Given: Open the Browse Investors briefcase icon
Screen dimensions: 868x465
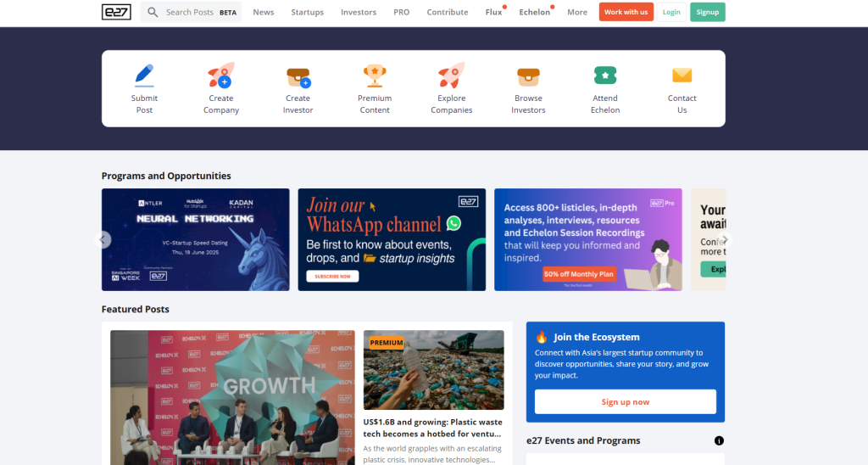Looking at the screenshot, I should click(528, 76).
